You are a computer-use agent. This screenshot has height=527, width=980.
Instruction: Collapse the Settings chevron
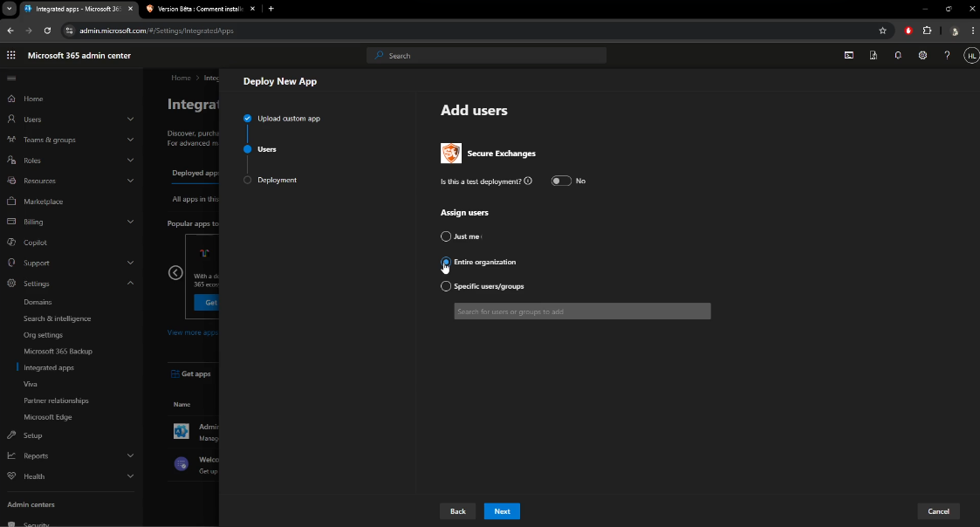click(x=130, y=284)
